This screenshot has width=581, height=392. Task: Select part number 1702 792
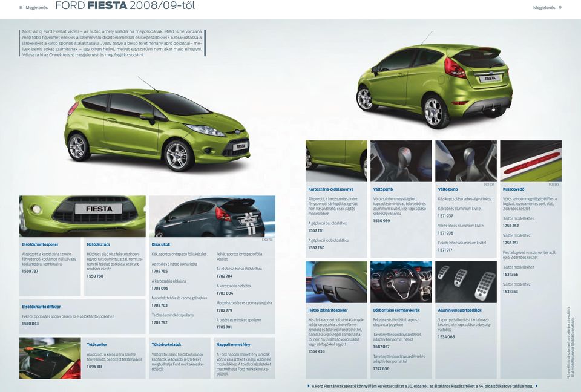click(x=160, y=322)
